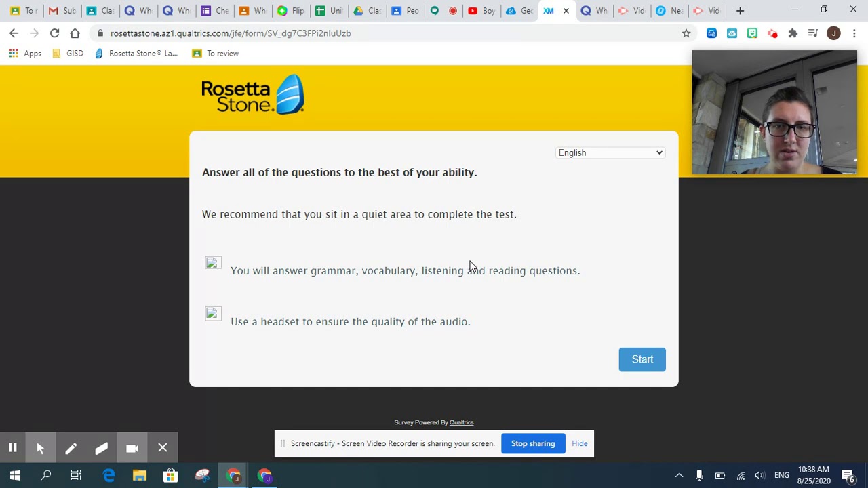Screen dimensions: 868x488
Task: Open the second Chrome taskbar icon
Action: pyautogui.click(x=264, y=476)
